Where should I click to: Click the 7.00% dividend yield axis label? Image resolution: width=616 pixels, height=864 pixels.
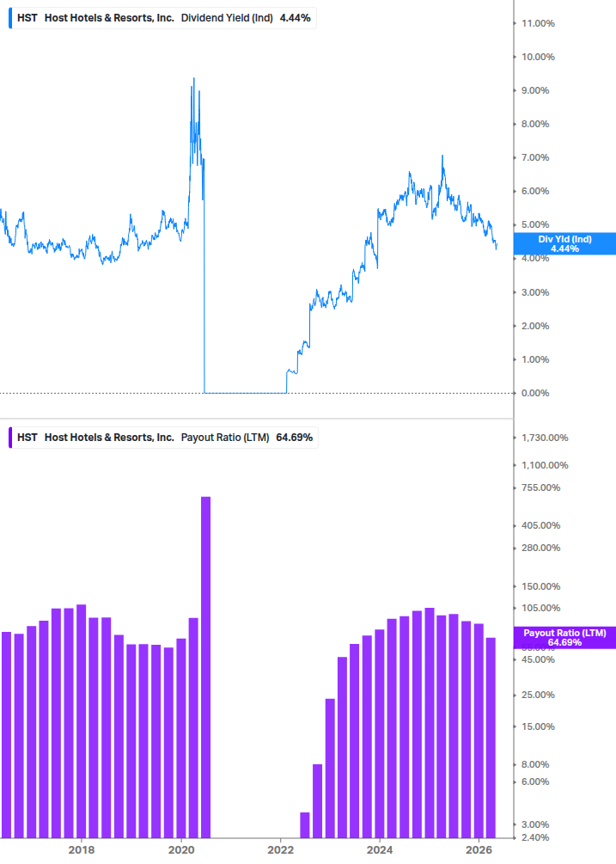coord(535,157)
